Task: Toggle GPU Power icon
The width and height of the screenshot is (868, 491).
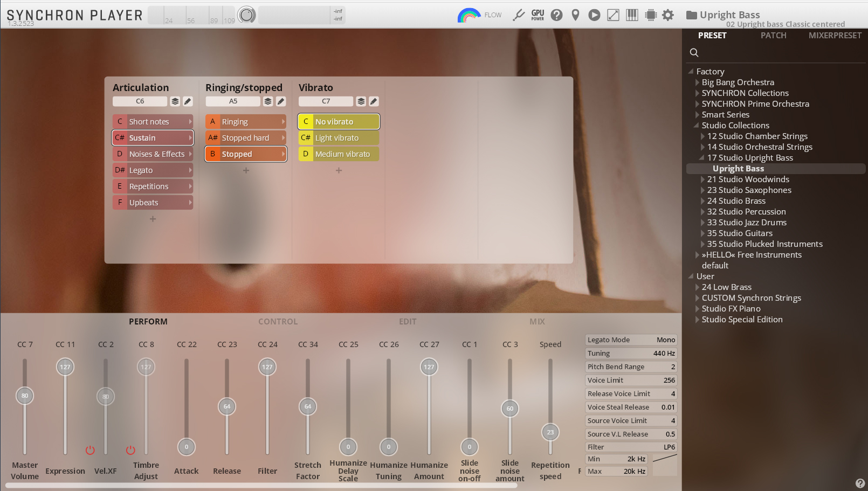Action: click(538, 15)
